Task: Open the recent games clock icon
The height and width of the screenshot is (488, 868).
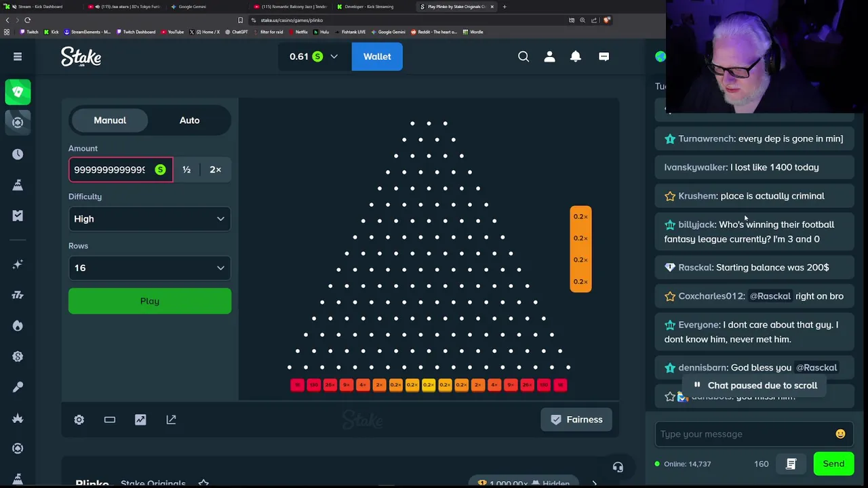Action: coord(18,154)
